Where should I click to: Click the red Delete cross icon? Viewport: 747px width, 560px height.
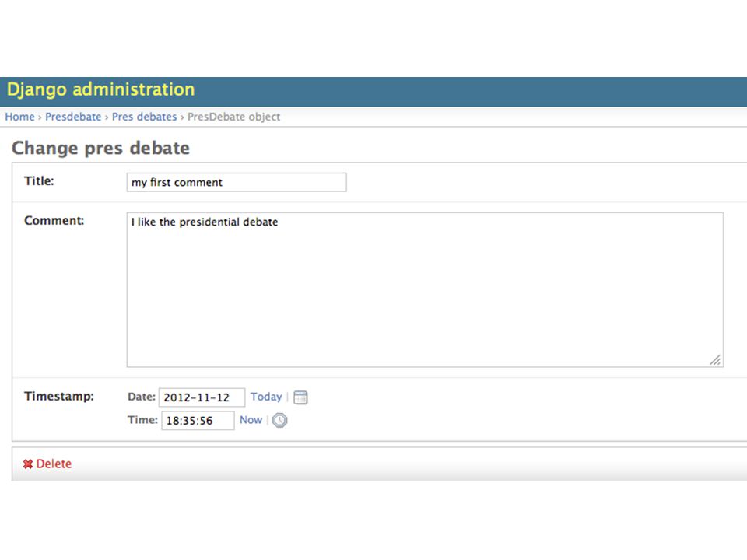pyautogui.click(x=28, y=464)
